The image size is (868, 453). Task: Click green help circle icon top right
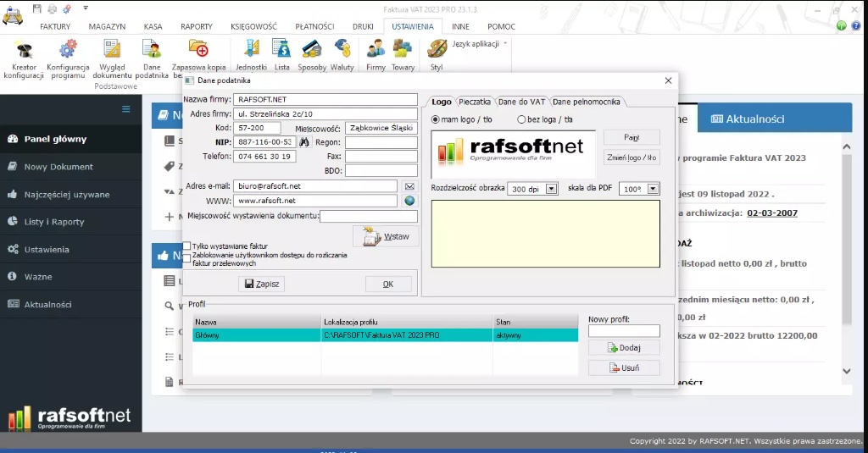point(842,25)
